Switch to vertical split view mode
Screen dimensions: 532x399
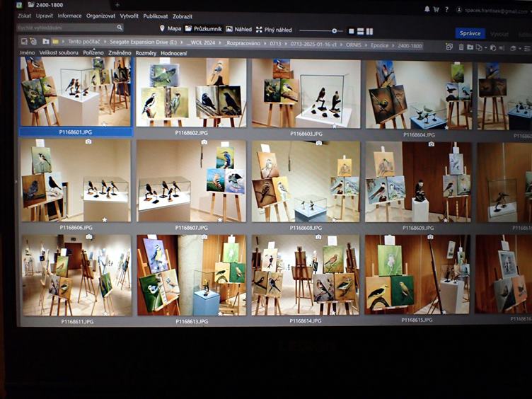369,32
